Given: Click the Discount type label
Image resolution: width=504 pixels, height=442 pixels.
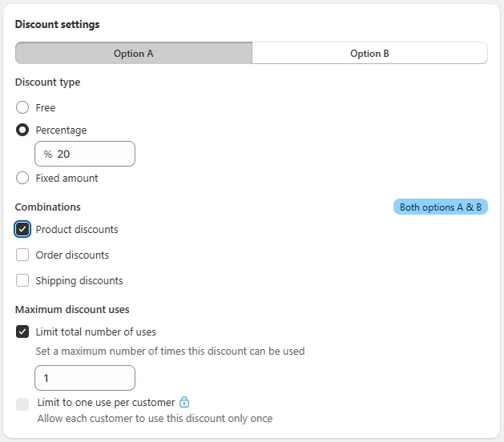Looking at the screenshot, I should (47, 82).
